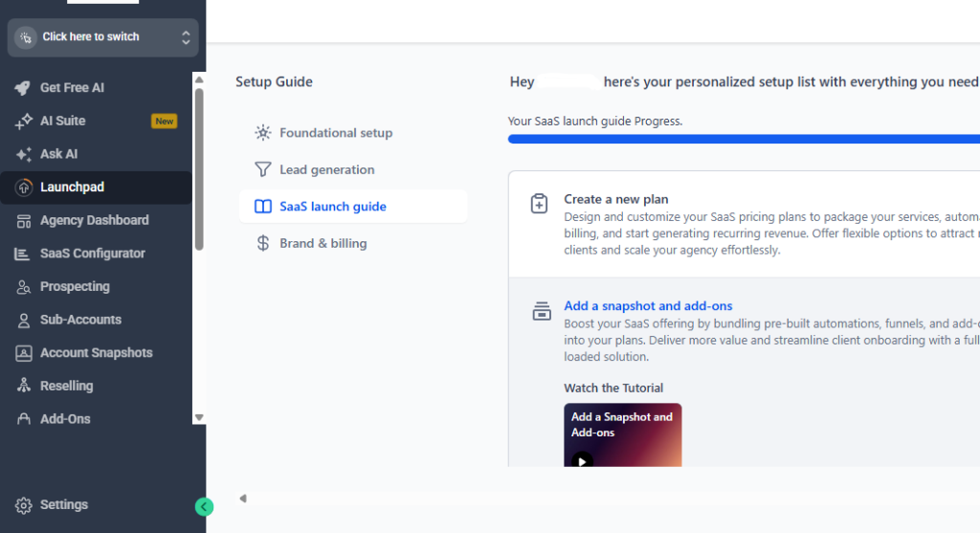Select Launchpad in the sidebar
The image size is (980, 533).
tap(96, 188)
